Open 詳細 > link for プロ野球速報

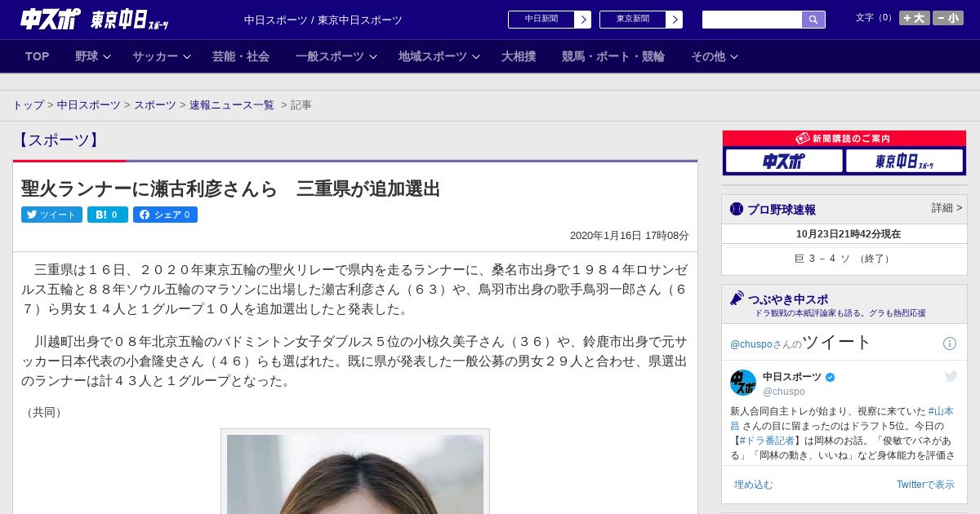[947, 208]
